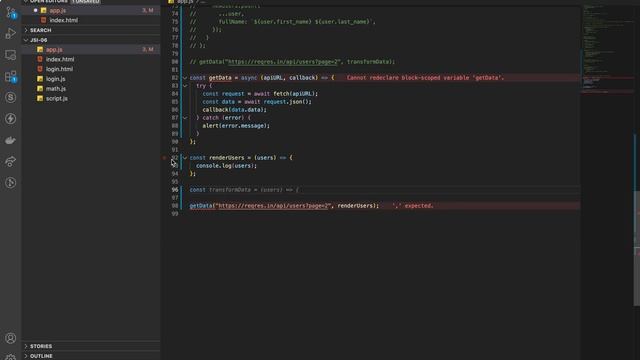Open the Live Share view
This screenshot has width=640, height=360.
pyautogui.click(x=11, y=161)
